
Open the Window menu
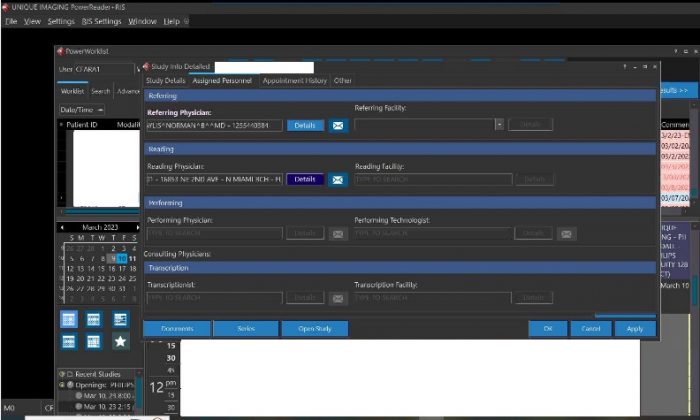(x=142, y=21)
